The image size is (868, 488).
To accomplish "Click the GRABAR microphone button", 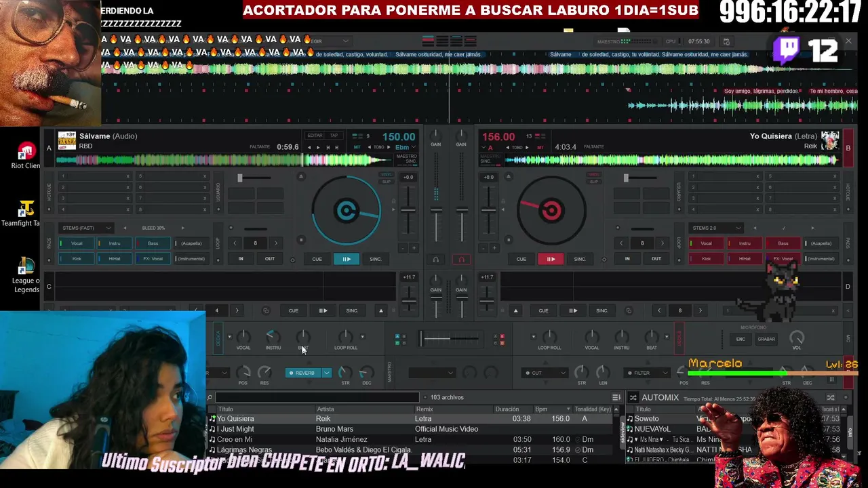I will (766, 339).
